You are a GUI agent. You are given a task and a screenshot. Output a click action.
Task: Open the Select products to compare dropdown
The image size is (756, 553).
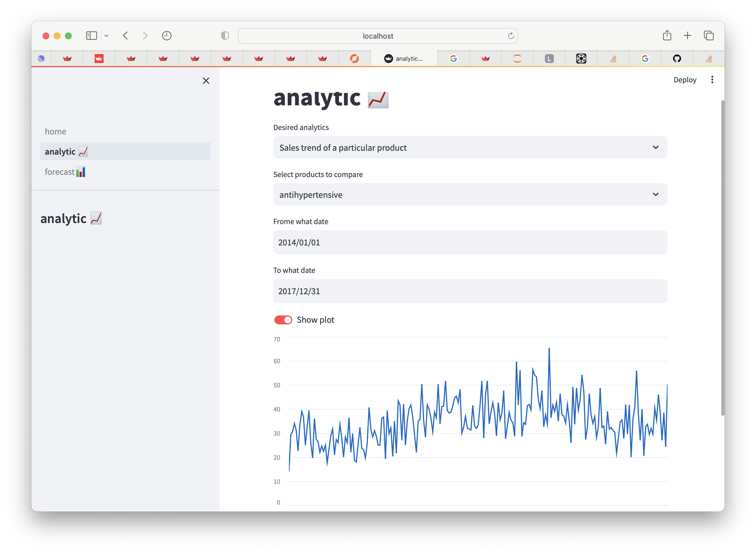[470, 194]
